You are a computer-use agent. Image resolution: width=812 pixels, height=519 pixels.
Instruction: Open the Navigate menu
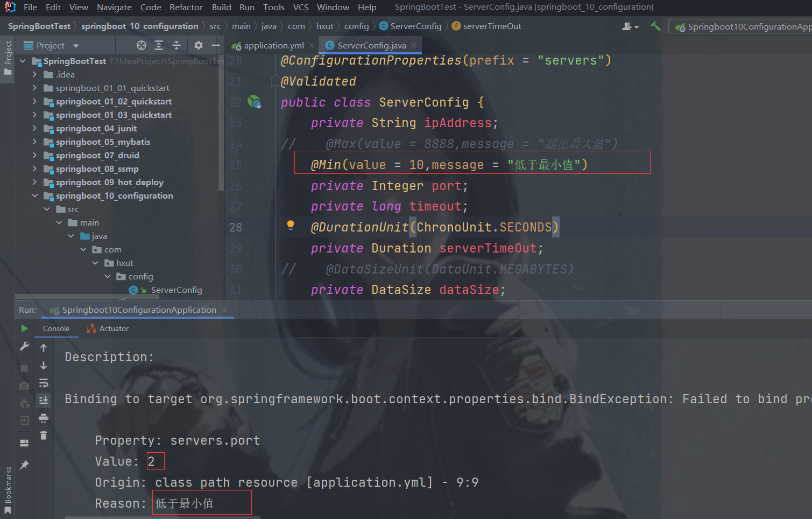pyautogui.click(x=114, y=7)
